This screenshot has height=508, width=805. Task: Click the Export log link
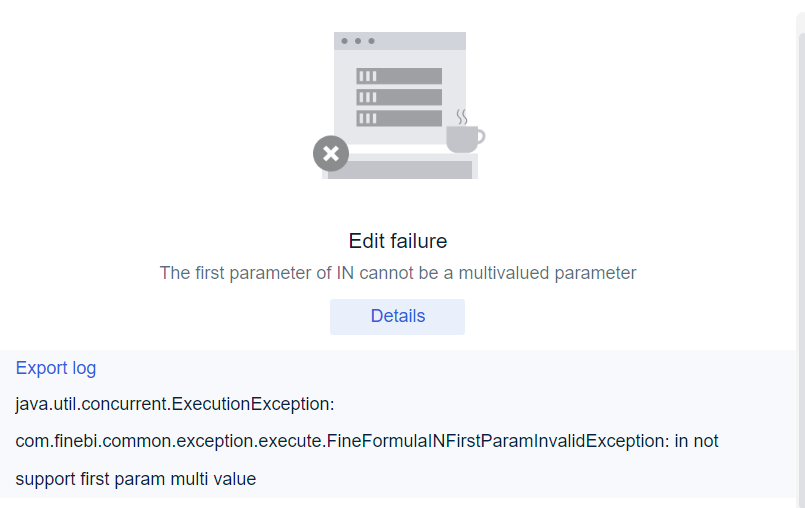[56, 368]
